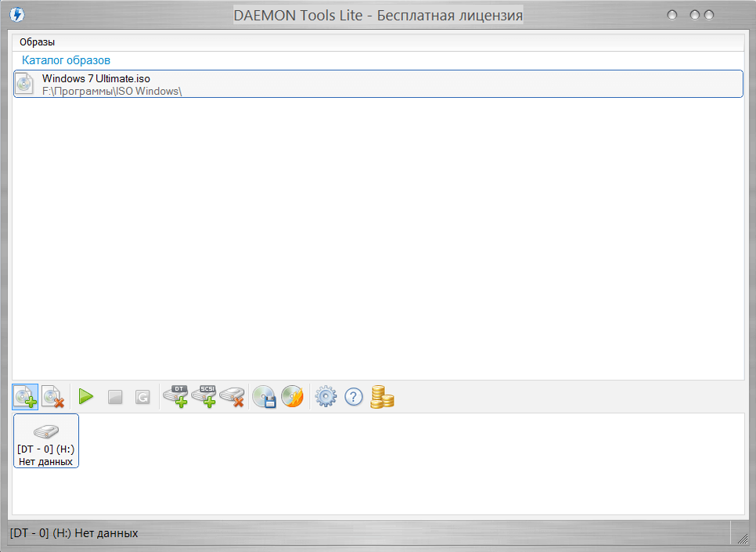
Task: Click the resize grip in window corner
Action: (x=743, y=539)
